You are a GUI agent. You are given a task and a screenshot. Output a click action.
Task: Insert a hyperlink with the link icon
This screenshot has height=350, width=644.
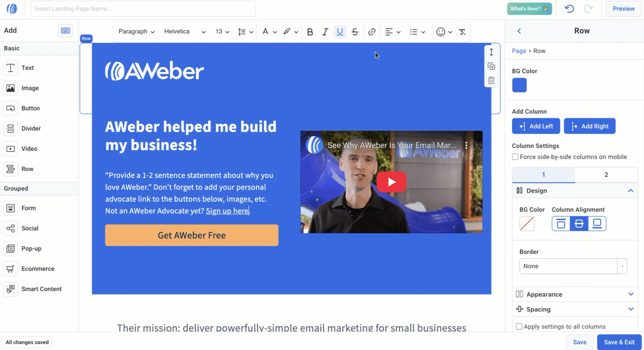coord(372,32)
